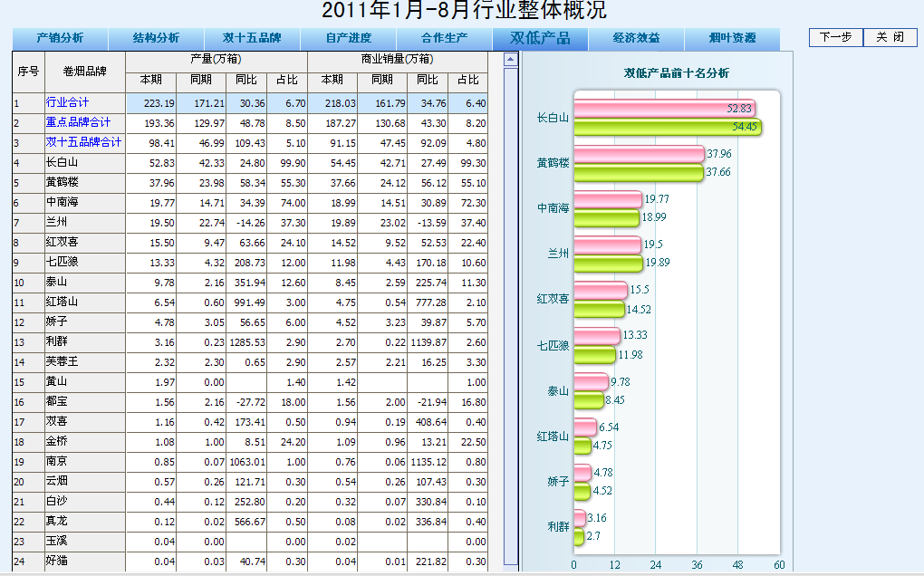Open the 烟叶资源 tab

733,38
